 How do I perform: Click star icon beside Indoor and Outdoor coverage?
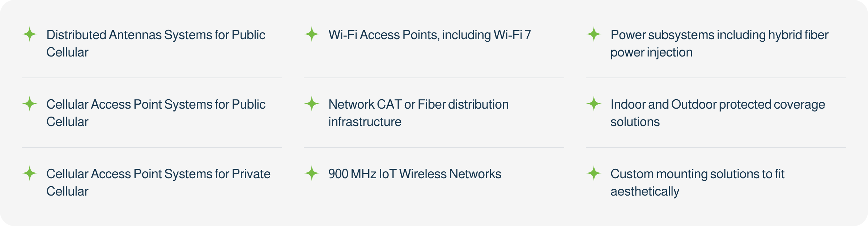pyautogui.click(x=594, y=104)
